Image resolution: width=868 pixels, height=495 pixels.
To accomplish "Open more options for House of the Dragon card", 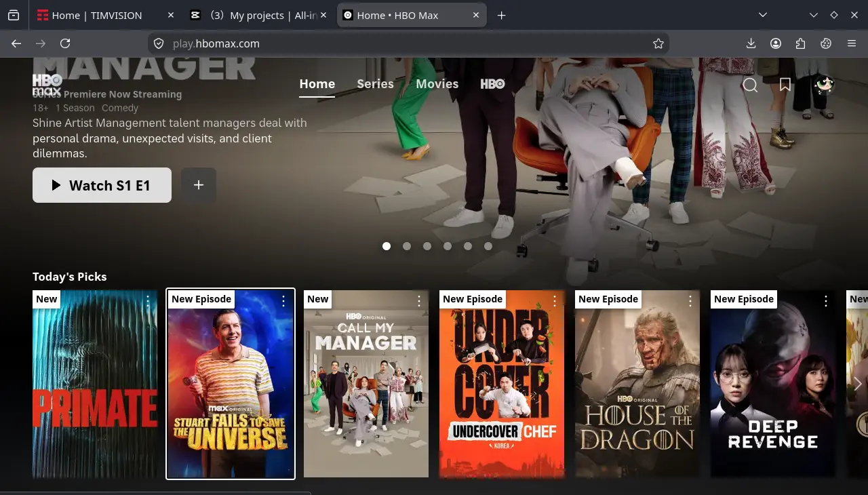I will click(690, 302).
